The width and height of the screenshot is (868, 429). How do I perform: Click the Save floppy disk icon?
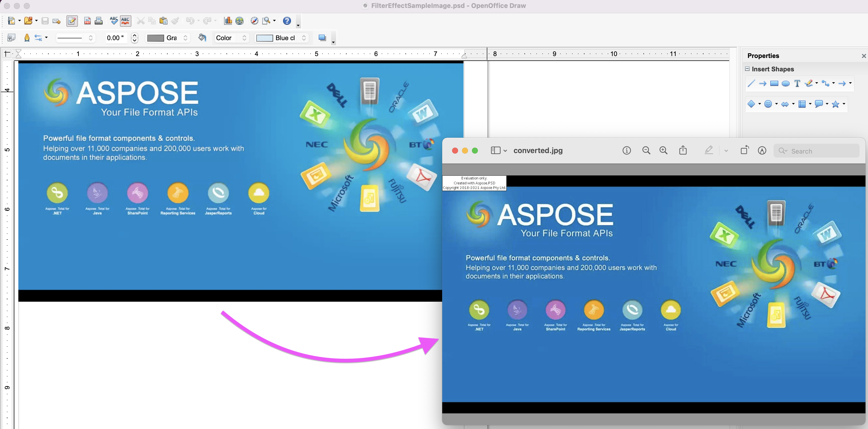(45, 21)
